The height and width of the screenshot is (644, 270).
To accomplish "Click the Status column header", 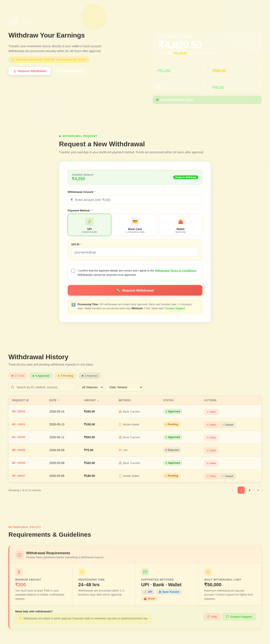I will pyautogui.click(x=168, y=400).
